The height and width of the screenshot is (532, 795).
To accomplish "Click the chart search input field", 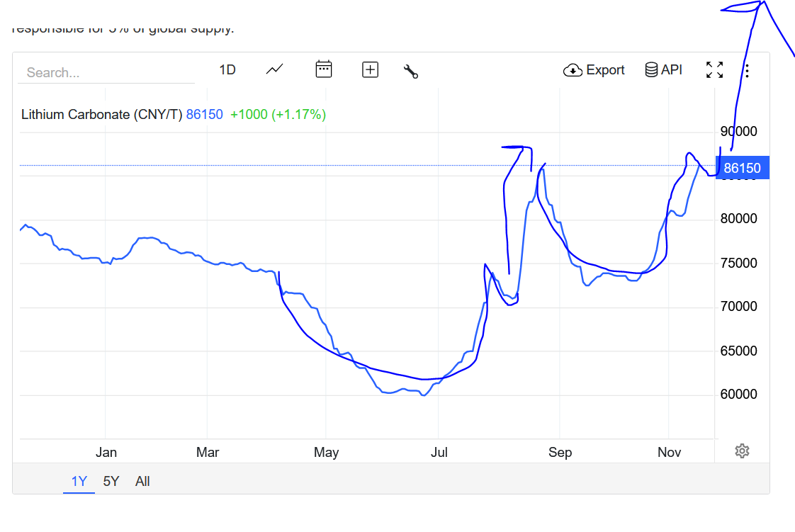I will (x=106, y=72).
